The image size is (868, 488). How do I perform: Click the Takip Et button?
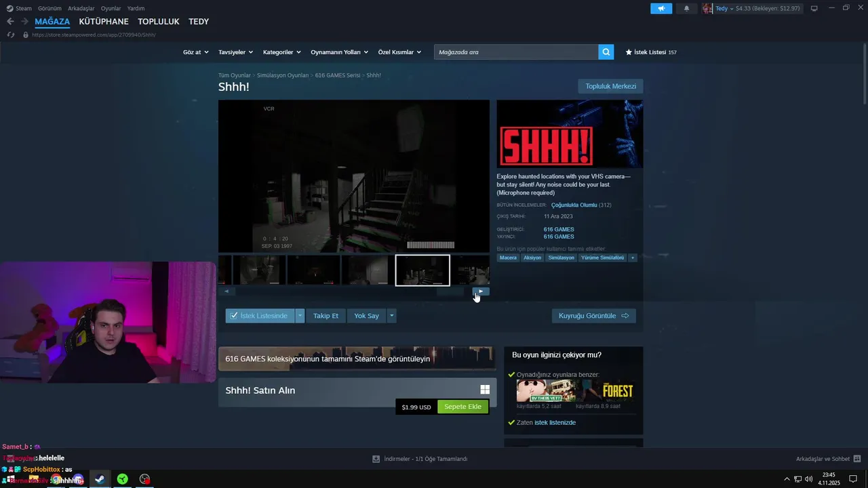[x=325, y=316]
